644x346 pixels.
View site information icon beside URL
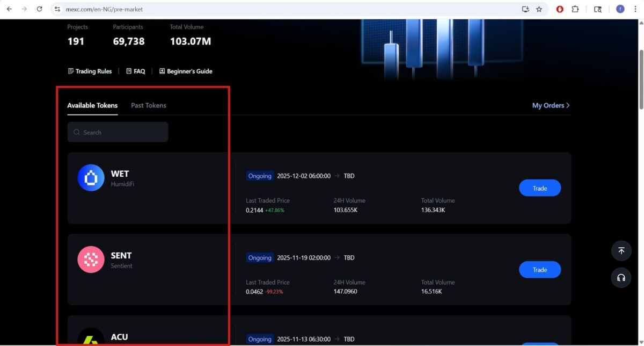point(58,9)
